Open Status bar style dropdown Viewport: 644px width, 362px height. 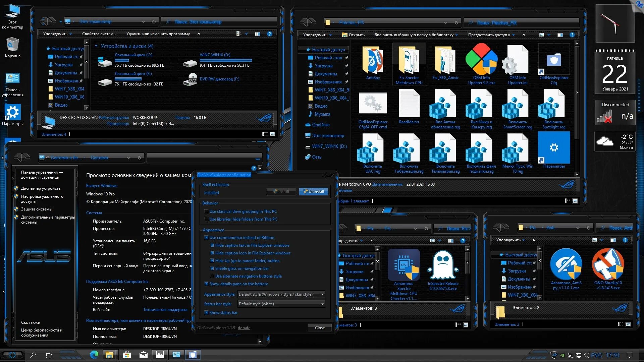pos(281,304)
